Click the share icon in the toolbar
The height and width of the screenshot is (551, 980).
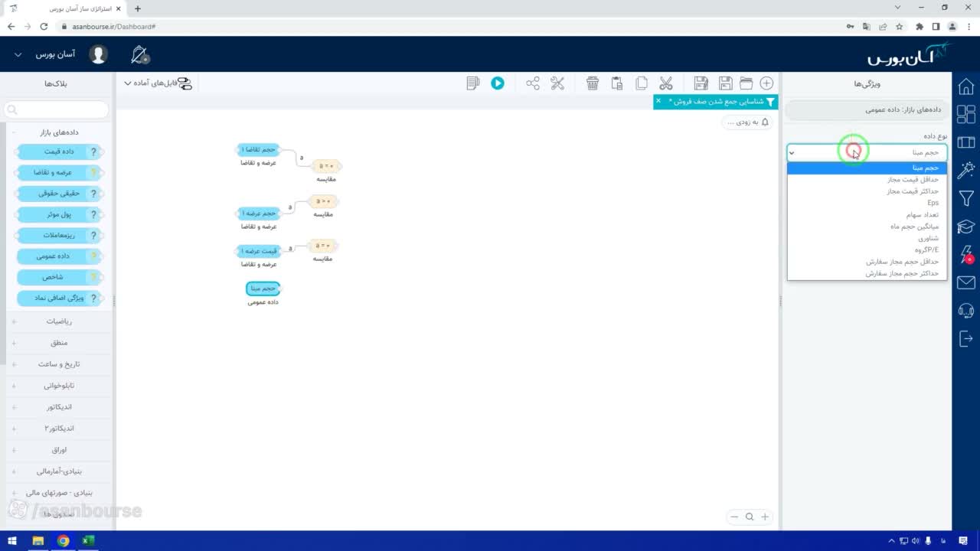click(533, 83)
